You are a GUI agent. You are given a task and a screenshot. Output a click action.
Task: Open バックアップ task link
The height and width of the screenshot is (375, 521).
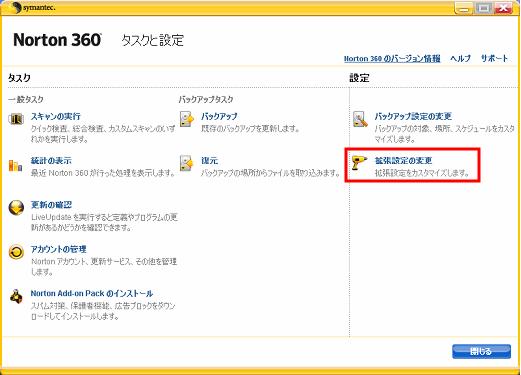[x=219, y=116]
